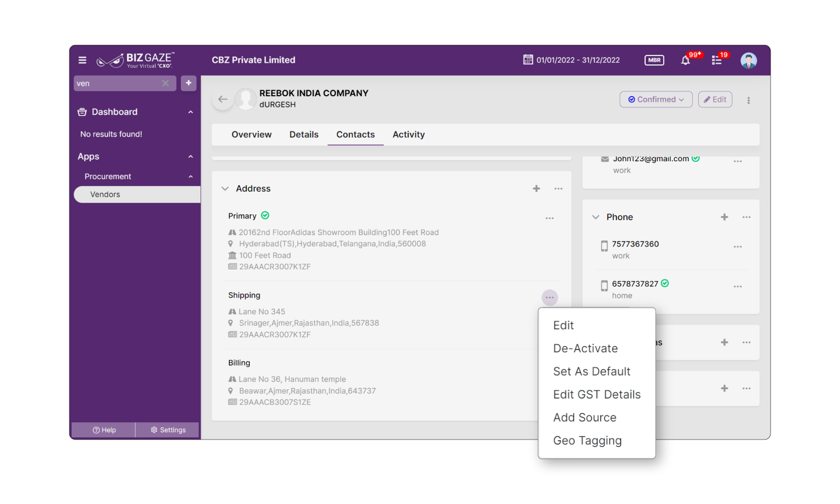Clear the search text 'ven'
Image resolution: width=840 pixels, height=504 pixels.
(x=165, y=83)
